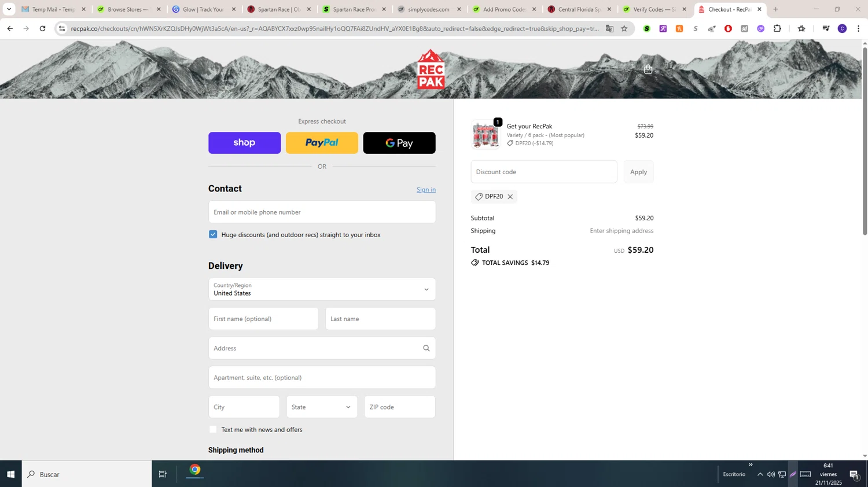The height and width of the screenshot is (487, 868).
Task: Click the Buscar taskbar search box
Action: coord(87,474)
